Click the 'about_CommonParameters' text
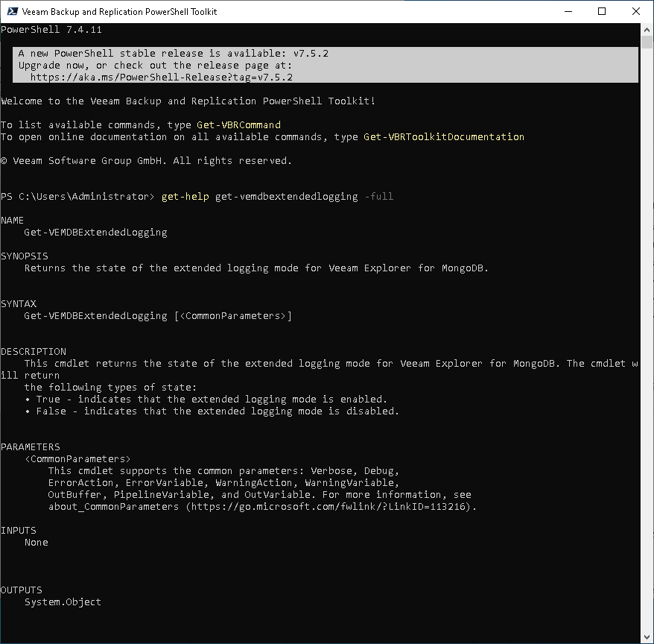This screenshot has height=644, width=654. 113,507
